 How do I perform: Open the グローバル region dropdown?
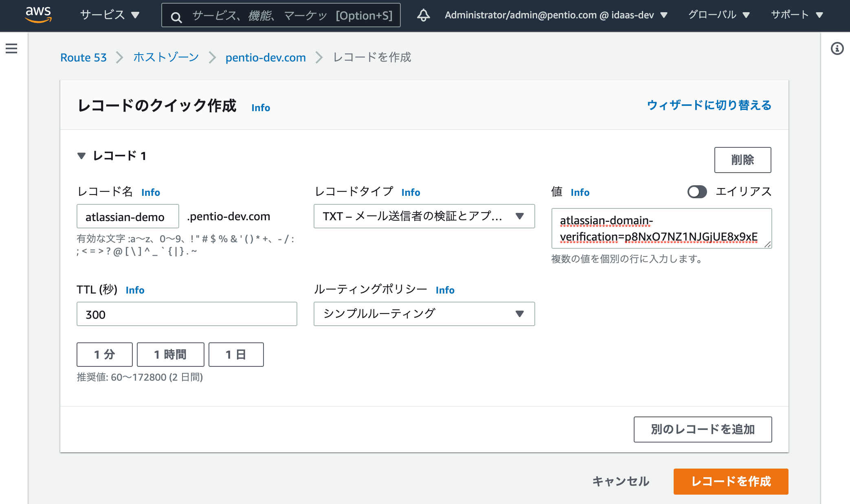[x=719, y=15]
